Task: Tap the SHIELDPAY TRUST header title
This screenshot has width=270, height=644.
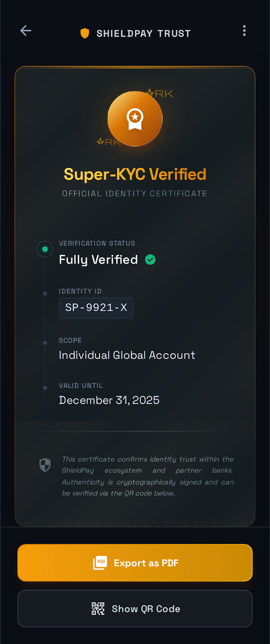Action: (x=143, y=33)
